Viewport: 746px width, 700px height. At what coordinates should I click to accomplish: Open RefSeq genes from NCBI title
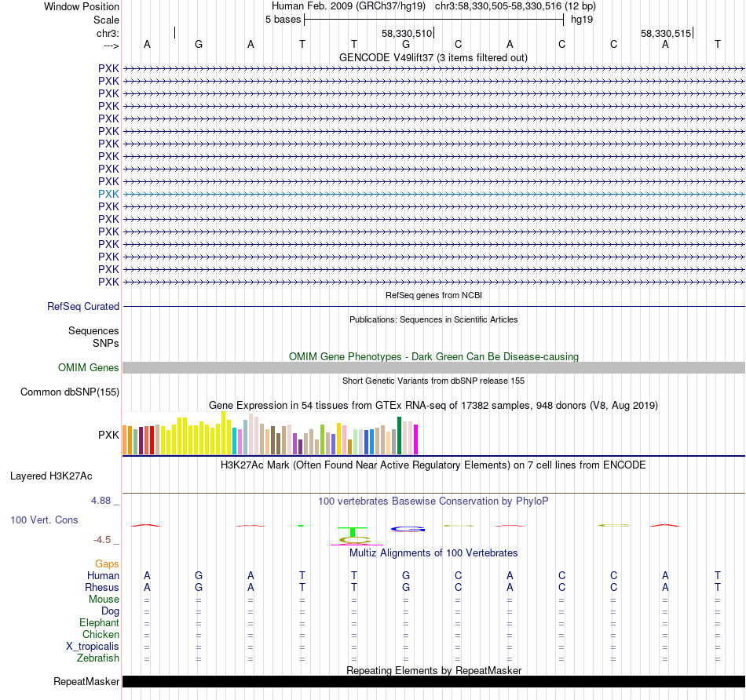433,295
